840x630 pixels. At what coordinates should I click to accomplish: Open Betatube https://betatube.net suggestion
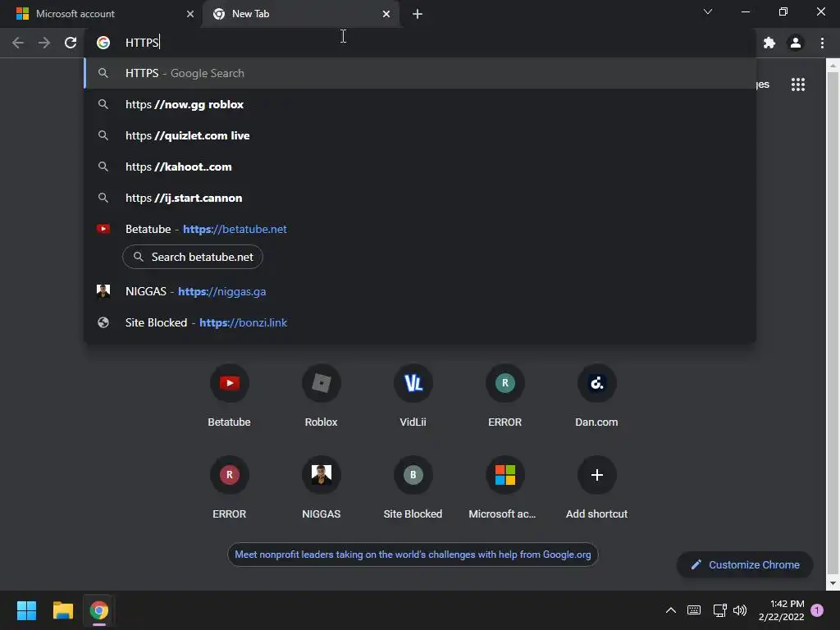(x=420, y=229)
